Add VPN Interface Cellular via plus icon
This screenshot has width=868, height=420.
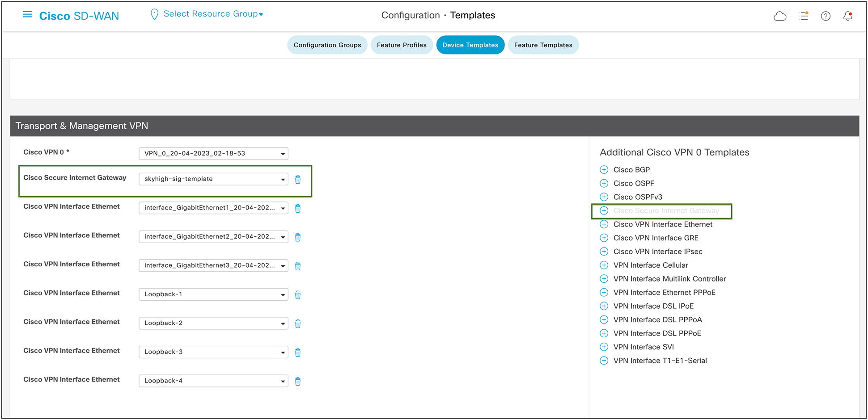pyautogui.click(x=604, y=265)
